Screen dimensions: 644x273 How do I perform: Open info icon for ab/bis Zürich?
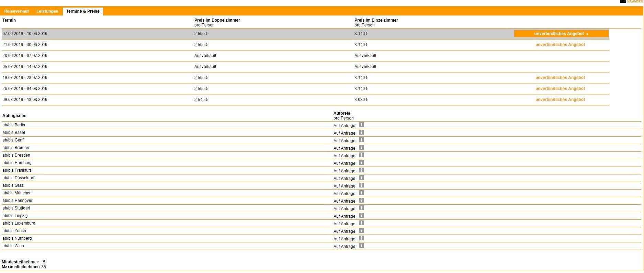click(361, 230)
